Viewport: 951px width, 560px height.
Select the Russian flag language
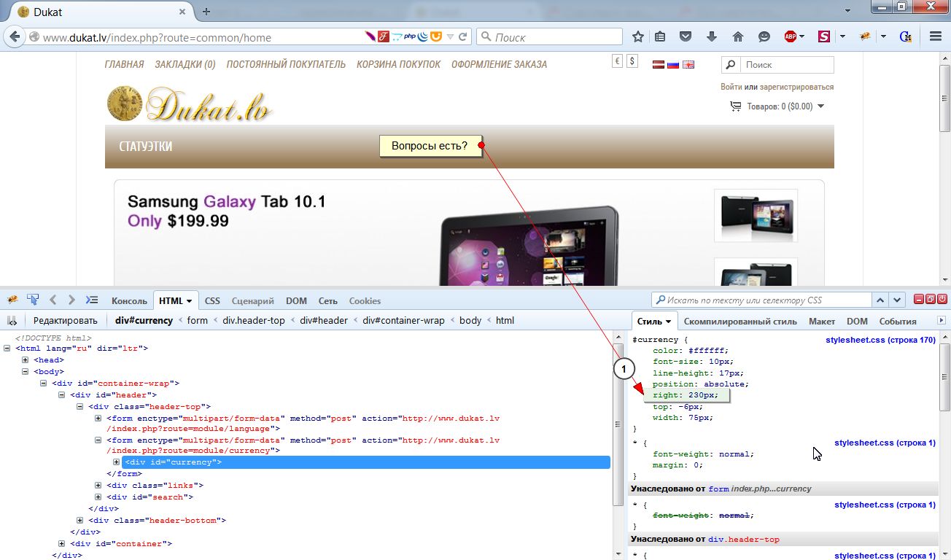point(673,65)
